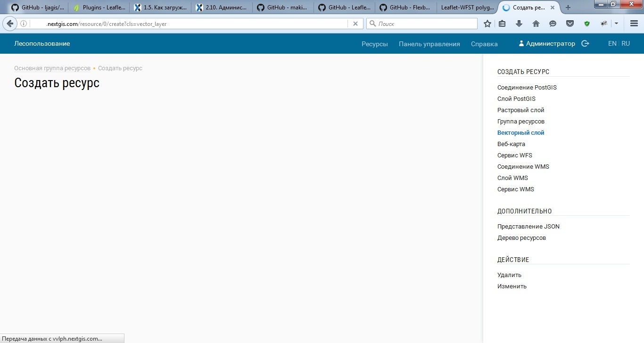Open the Hello chat smiley icon

tap(553, 24)
